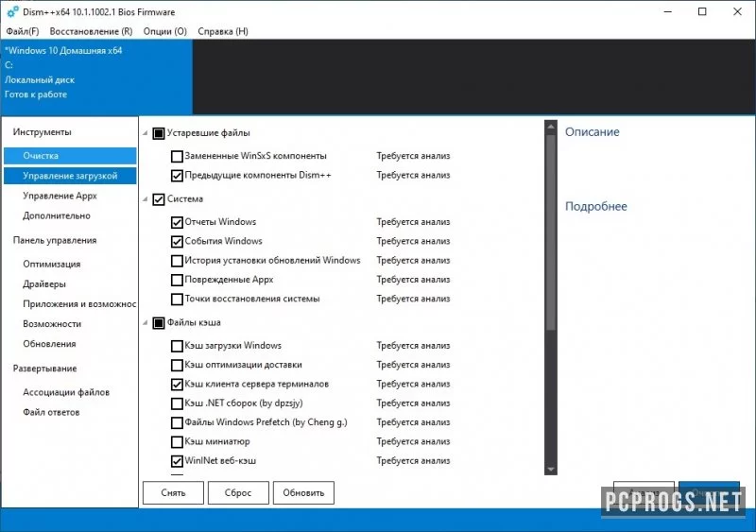This screenshot has height=532, width=756.
Task: Check Поврежденные Appx
Action: (177, 280)
